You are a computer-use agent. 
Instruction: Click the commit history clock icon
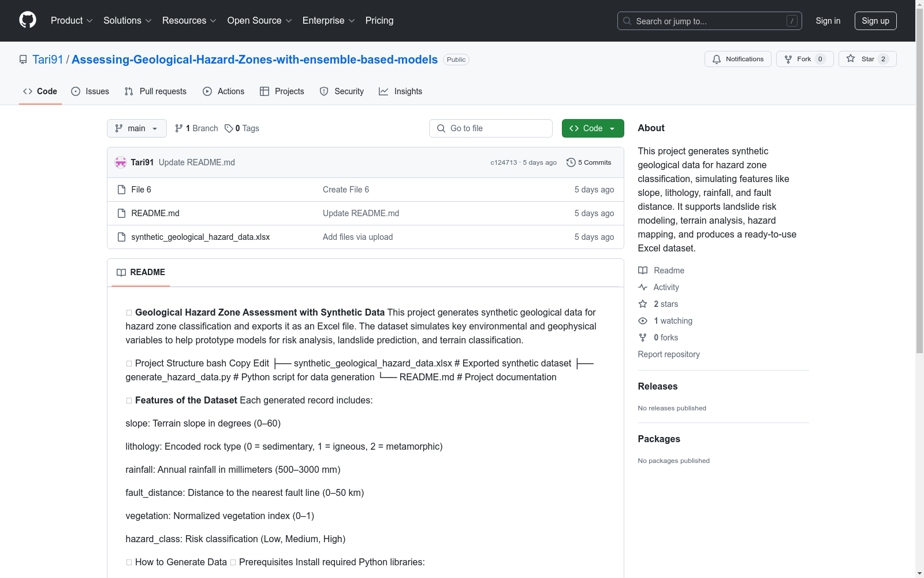pyautogui.click(x=571, y=162)
